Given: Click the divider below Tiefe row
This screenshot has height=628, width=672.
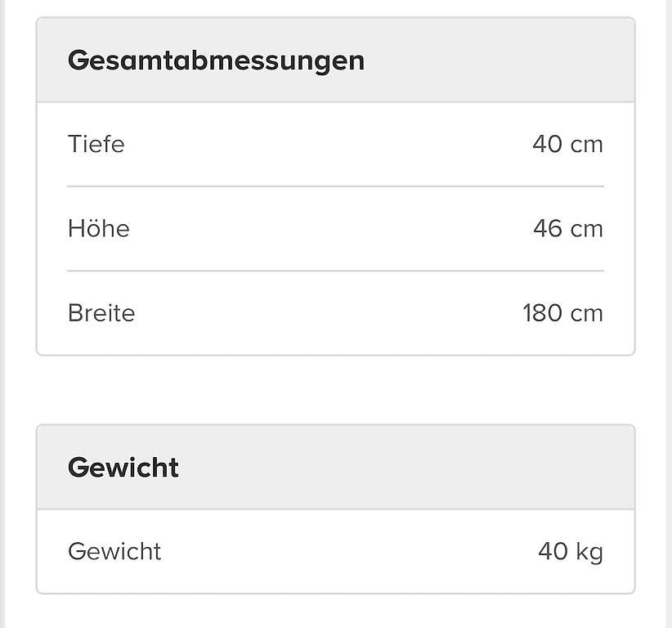Looking at the screenshot, I should coord(335,186).
